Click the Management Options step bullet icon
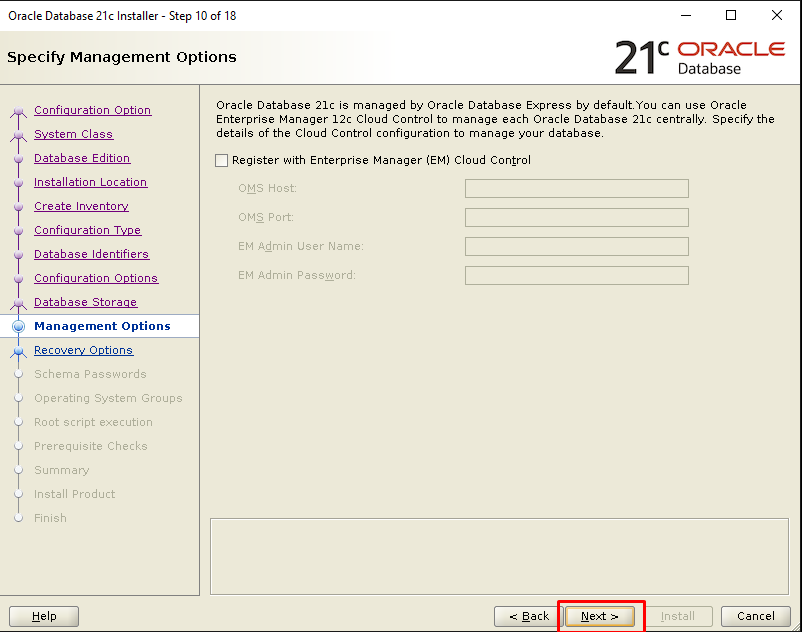The image size is (802, 632). tap(18, 326)
